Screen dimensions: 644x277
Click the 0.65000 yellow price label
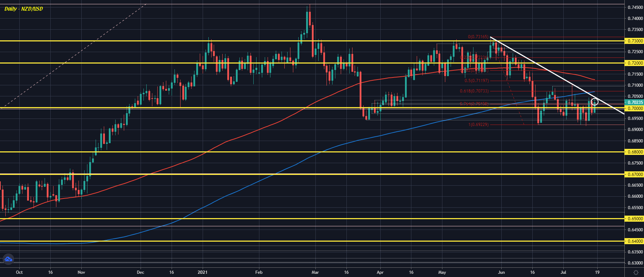635,219
